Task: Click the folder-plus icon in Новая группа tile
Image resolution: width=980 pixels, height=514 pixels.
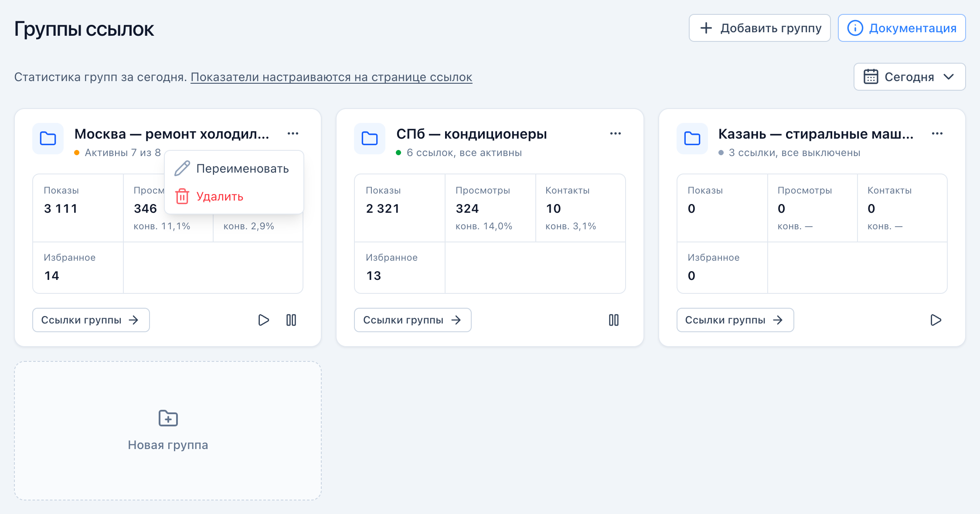Action: pos(168,418)
